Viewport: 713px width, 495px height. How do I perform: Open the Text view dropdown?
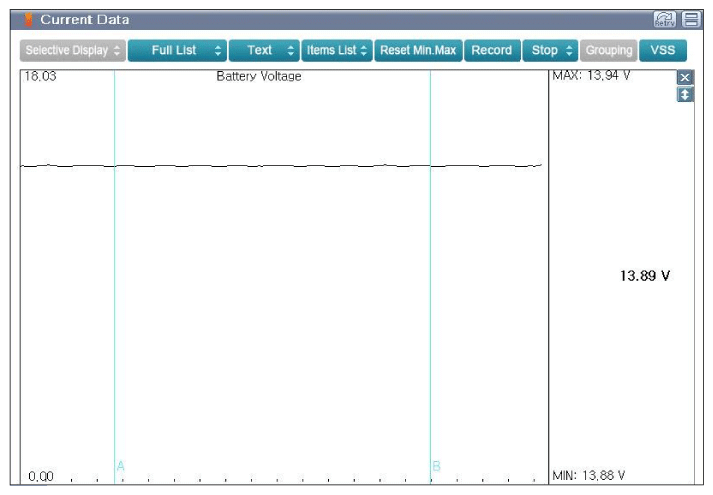(x=264, y=50)
